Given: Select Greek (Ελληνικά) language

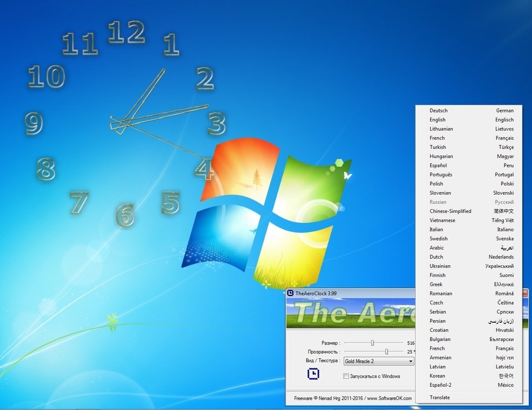Looking at the screenshot, I should coord(469,285).
